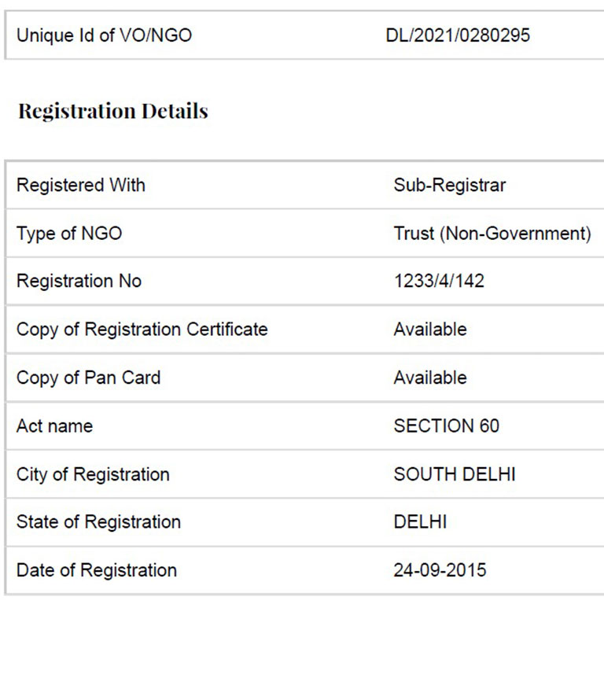Click the "Copy of Registration Certificate" label
Screen dimensions: 604x700
(142, 330)
